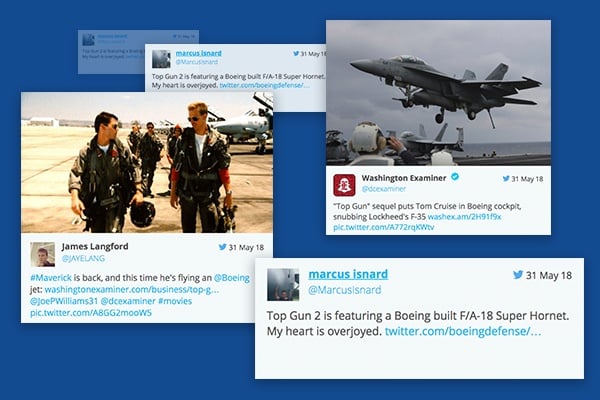
Task: Open the @JoePWilliams31 mention
Action: click(x=64, y=301)
